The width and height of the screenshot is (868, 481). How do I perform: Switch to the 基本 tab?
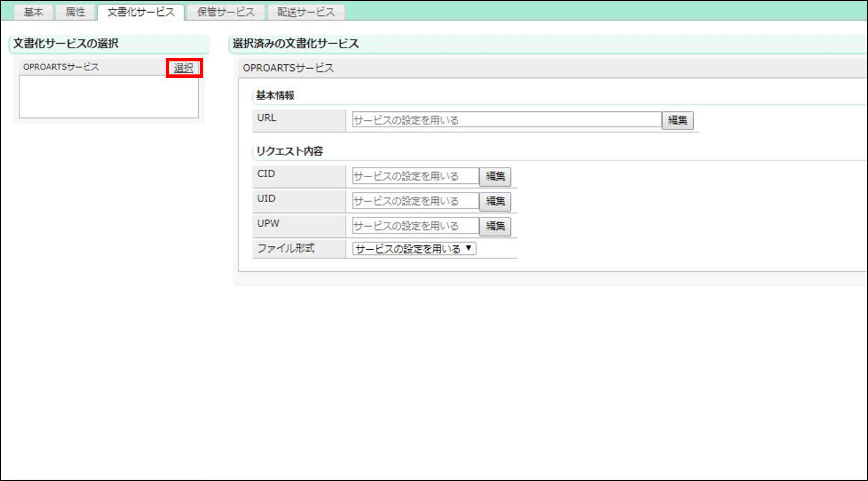coord(33,12)
